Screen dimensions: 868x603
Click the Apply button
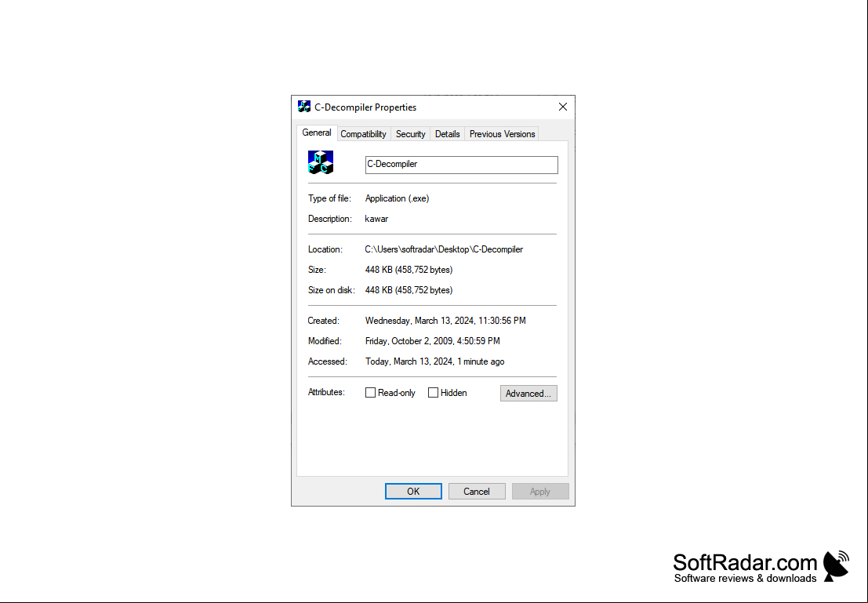pyautogui.click(x=540, y=491)
